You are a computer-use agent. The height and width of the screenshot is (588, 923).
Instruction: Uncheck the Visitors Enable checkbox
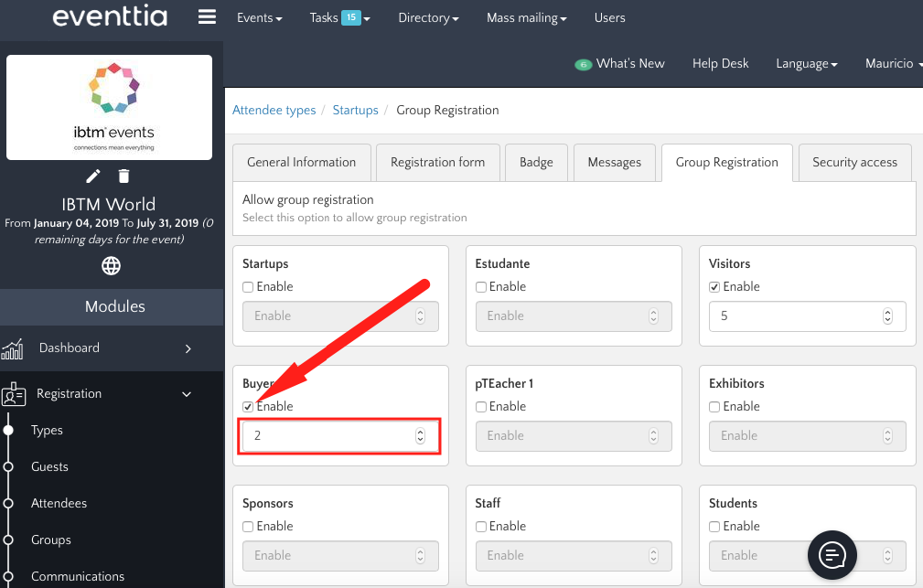715,287
